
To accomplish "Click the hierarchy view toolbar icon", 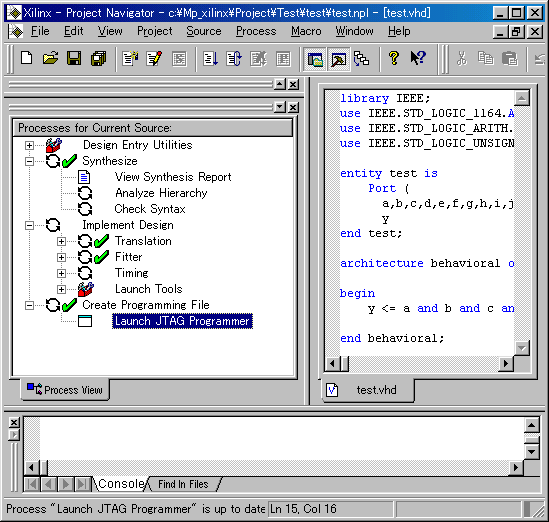I will click(x=361, y=58).
